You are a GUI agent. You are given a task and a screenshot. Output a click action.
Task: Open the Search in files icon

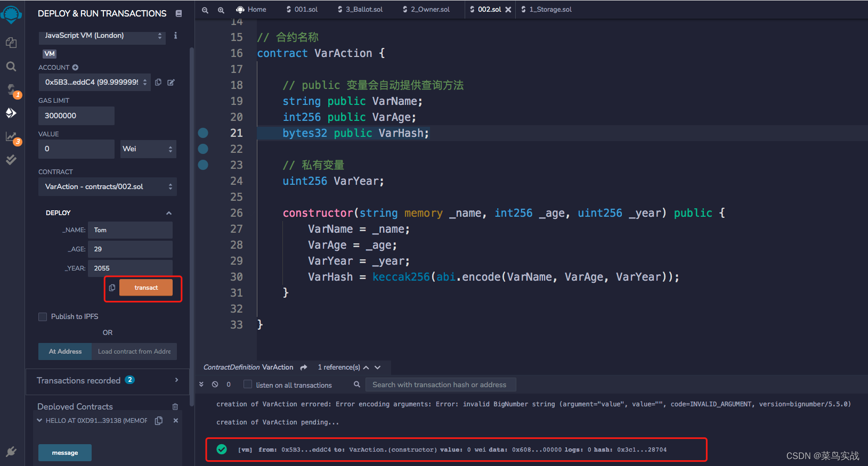11,67
